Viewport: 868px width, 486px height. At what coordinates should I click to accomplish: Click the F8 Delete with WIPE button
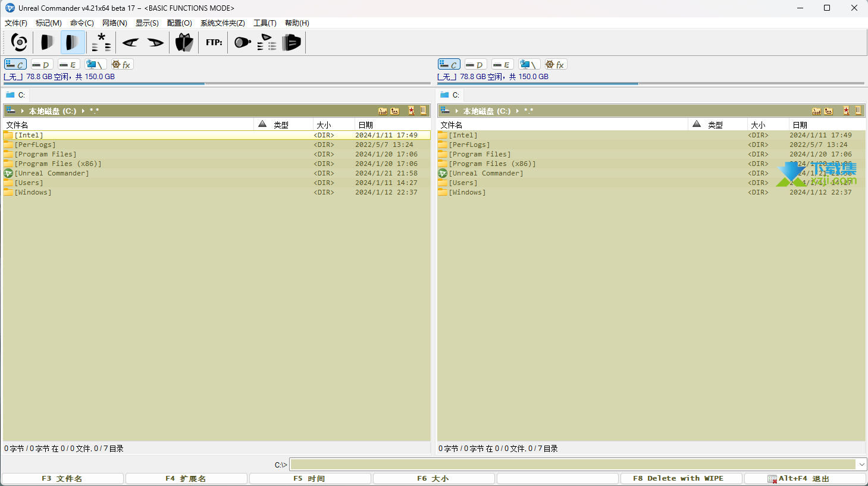coord(681,479)
